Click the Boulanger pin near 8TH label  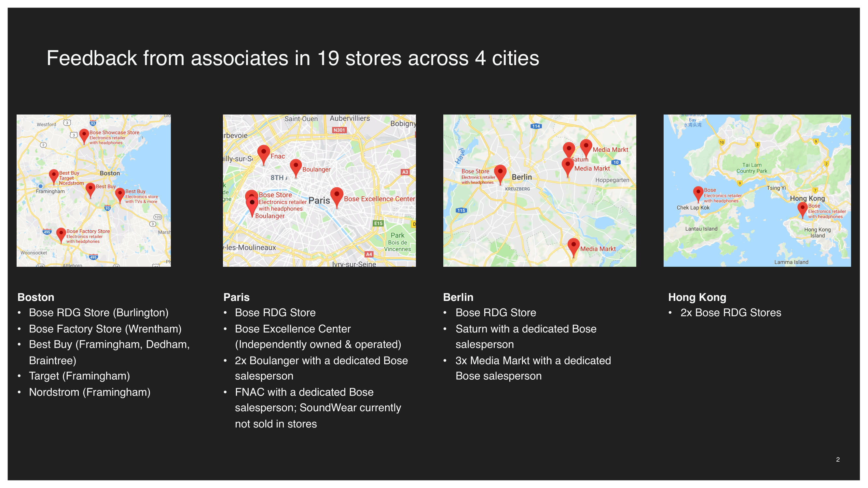296,169
